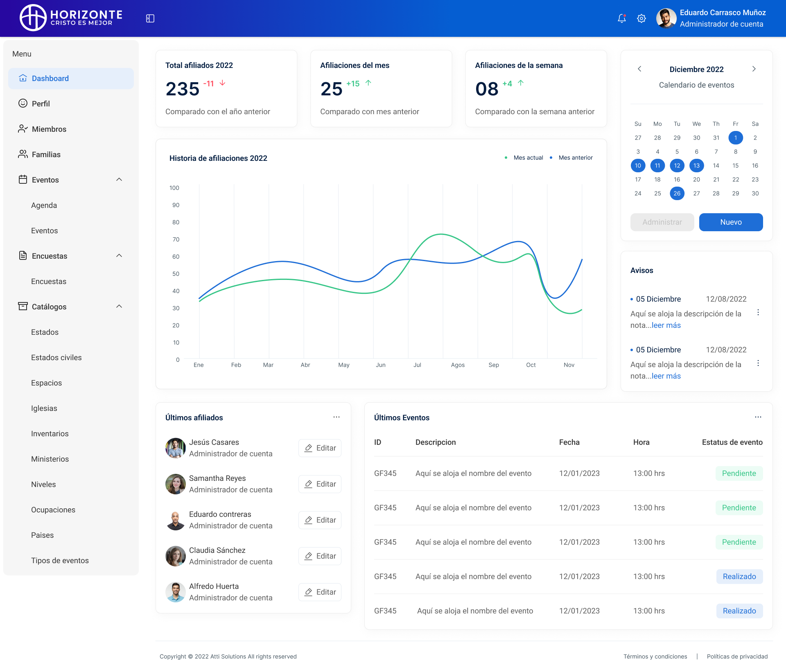Edit Jesús Casares entry
Viewport: 786px width, 672px height.
(x=320, y=448)
